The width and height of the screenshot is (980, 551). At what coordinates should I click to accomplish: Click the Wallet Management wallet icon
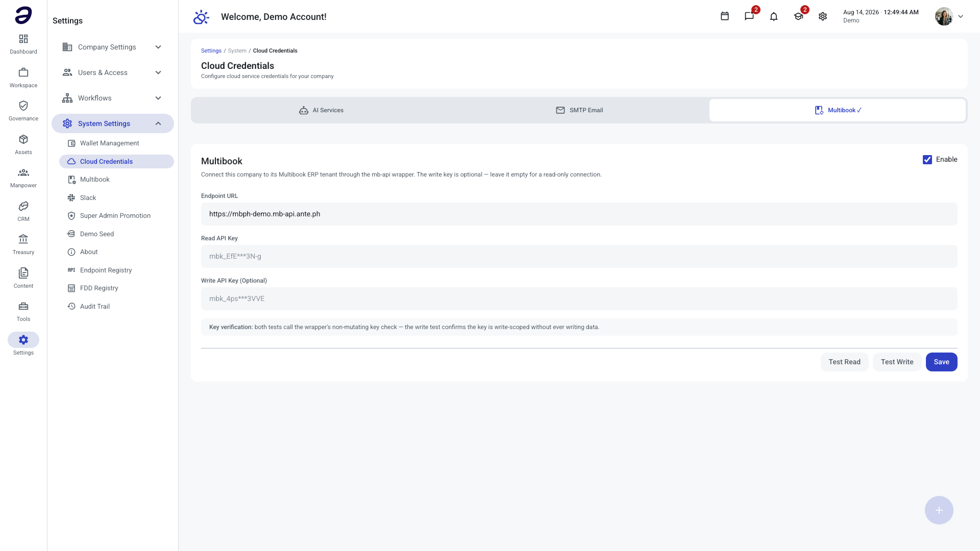pos(71,143)
